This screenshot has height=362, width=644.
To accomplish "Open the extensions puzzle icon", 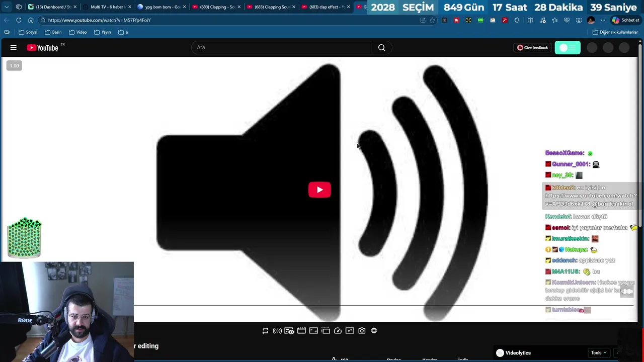I will [x=517, y=20].
